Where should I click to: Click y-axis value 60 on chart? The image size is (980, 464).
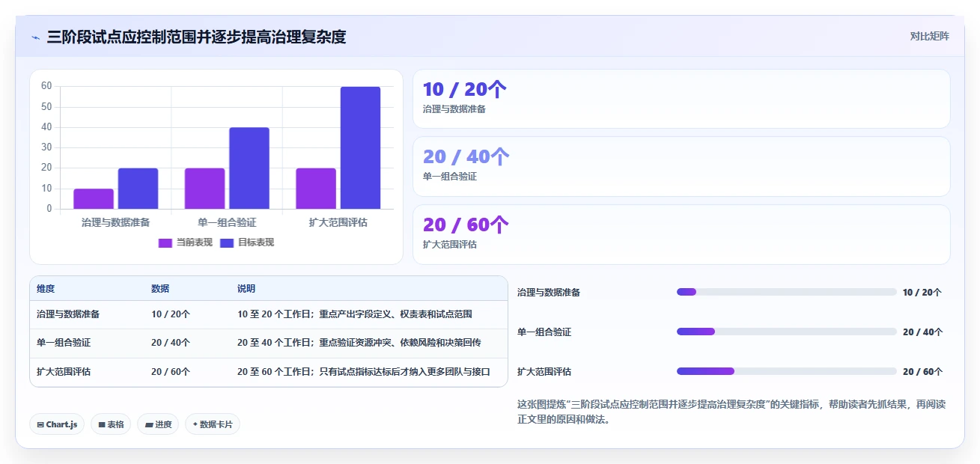(x=46, y=86)
